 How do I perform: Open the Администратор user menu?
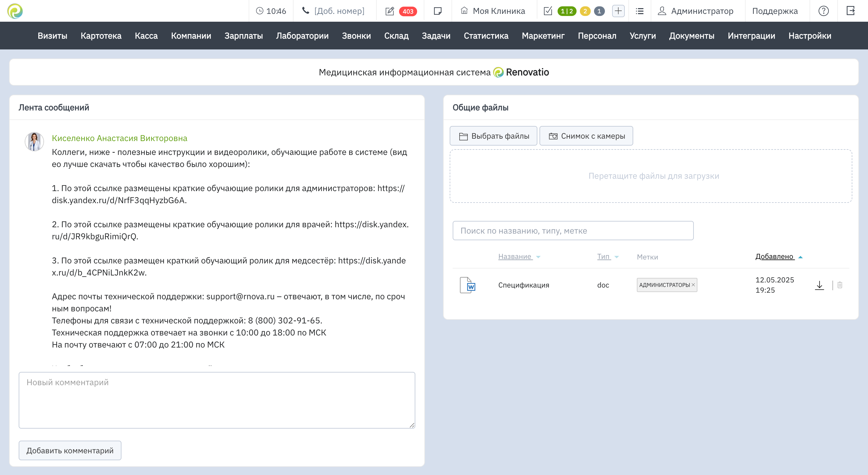point(702,11)
